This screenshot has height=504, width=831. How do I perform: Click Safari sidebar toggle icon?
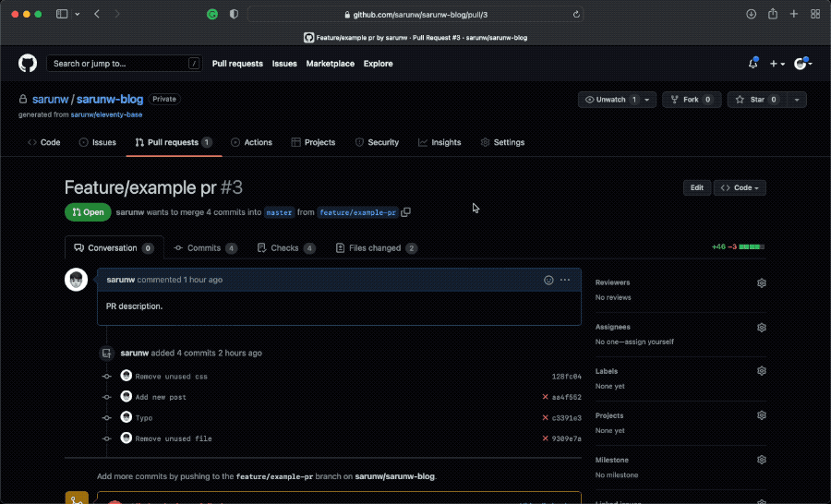[x=62, y=15]
